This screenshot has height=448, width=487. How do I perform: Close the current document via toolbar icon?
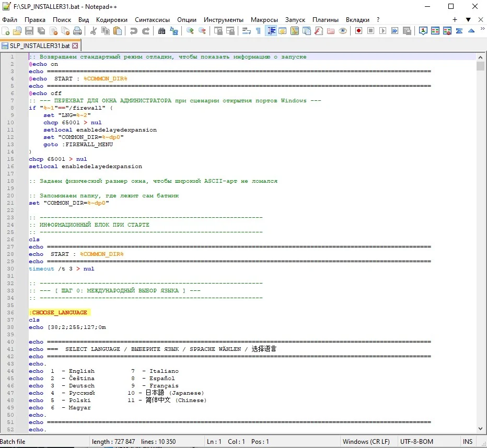(x=53, y=31)
